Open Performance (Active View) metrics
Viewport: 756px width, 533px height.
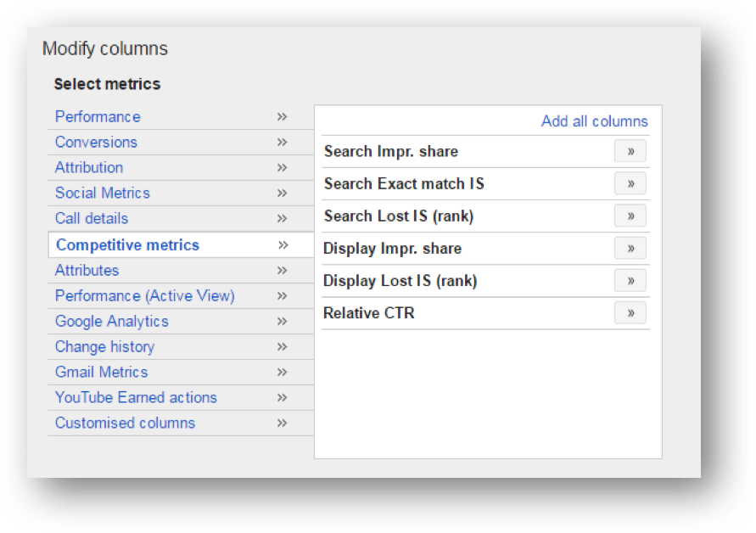144,296
